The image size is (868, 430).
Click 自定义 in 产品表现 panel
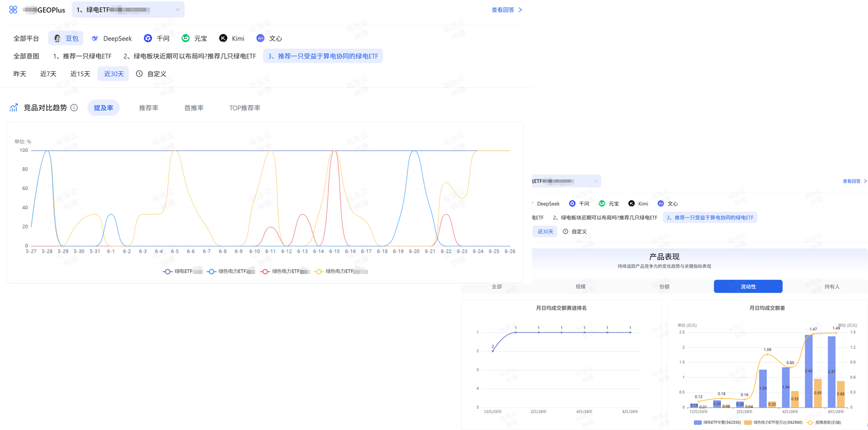(x=579, y=231)
